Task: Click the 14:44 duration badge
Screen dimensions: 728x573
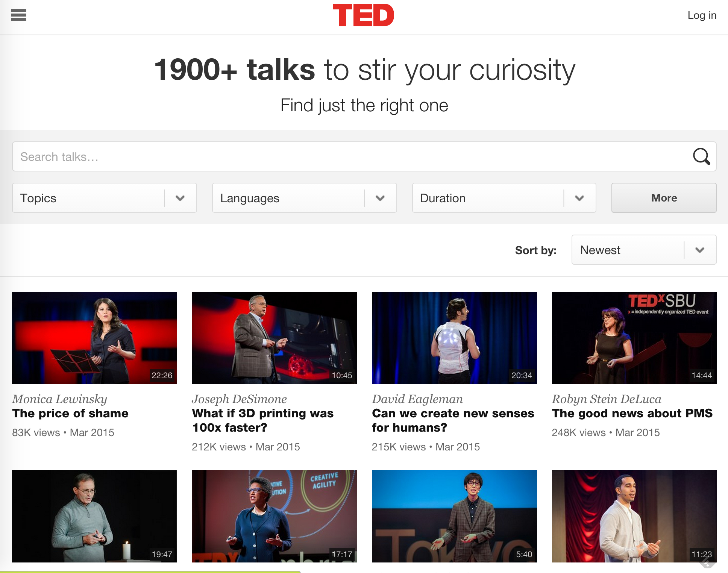Action: coord(702,375)
